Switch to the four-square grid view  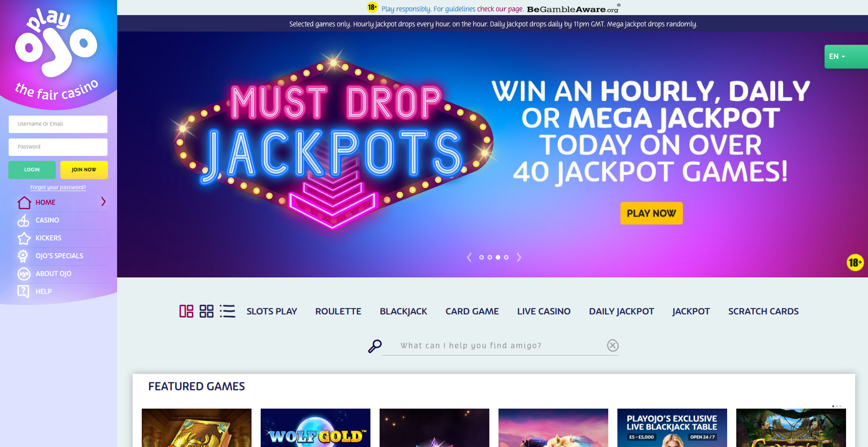point(207,311)
